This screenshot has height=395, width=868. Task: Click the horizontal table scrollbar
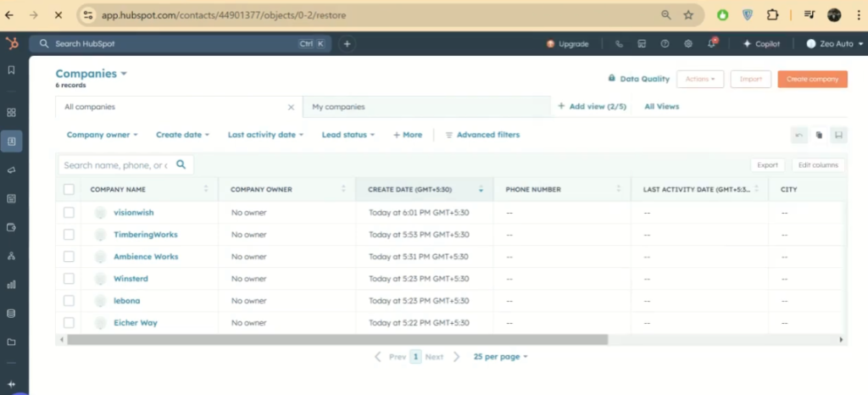(337, 339)
